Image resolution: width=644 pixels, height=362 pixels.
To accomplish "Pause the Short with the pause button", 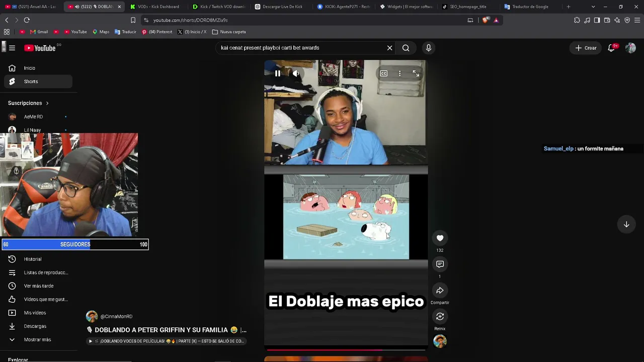I will click(x=277, y=73).
